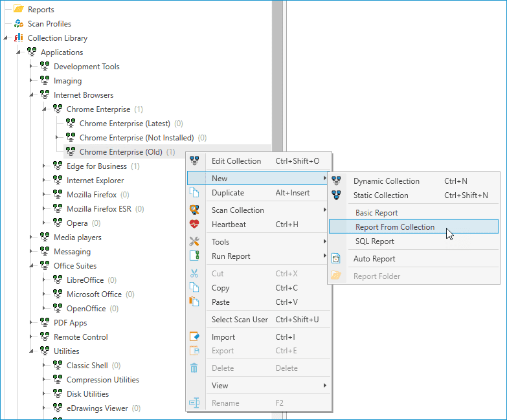Click the Delete trash can icon

coord(194,368)
